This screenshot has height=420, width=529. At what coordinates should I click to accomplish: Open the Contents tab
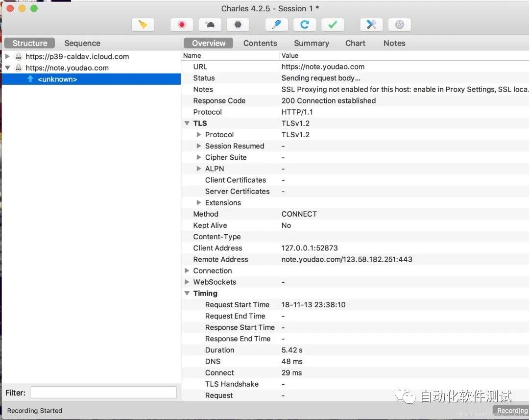click(260, 43)
